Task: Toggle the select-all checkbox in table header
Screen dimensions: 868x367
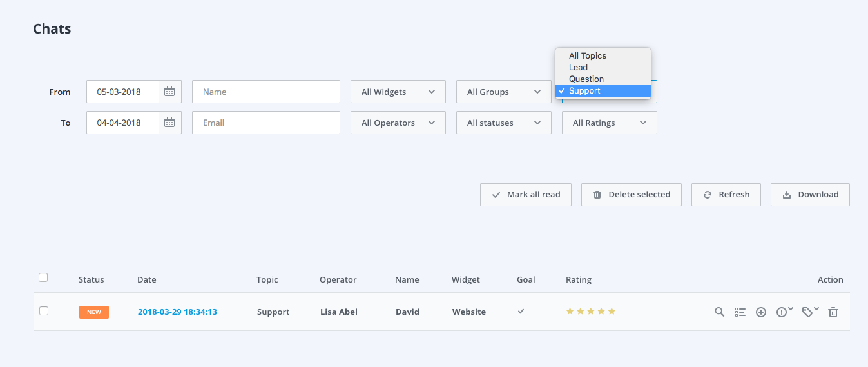Action: (44, 278)
